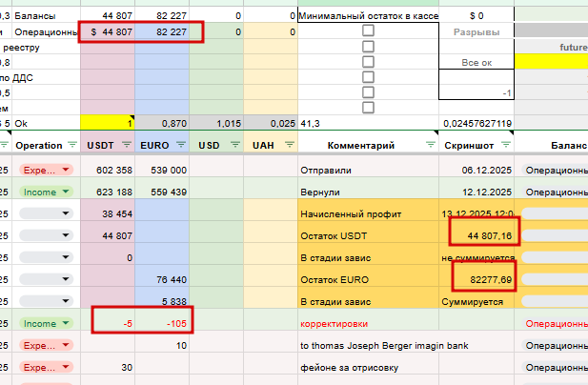Open the empty Operation dropdown for Остаток USDT
Screen dimensions: 588x385
(46, 235)
